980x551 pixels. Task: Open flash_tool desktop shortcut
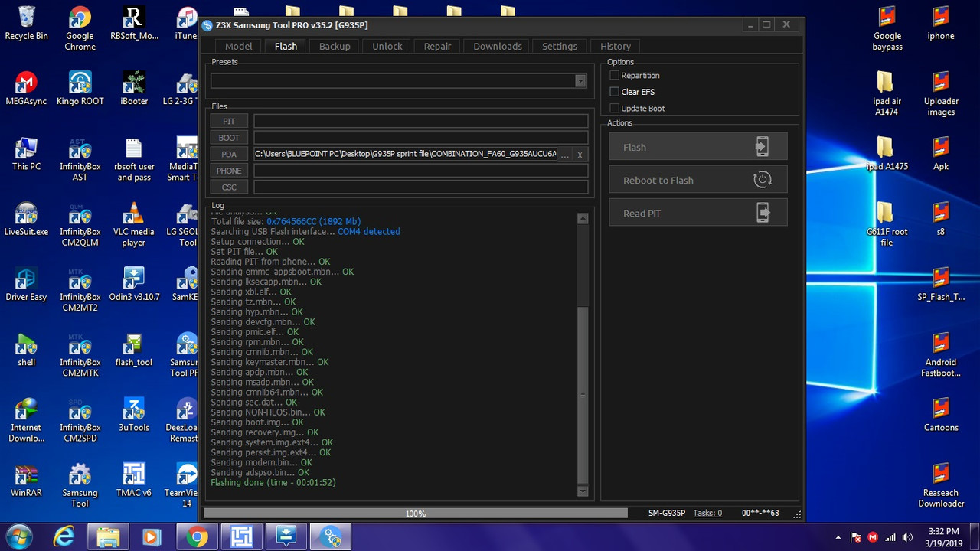click(x=134, y=350)
